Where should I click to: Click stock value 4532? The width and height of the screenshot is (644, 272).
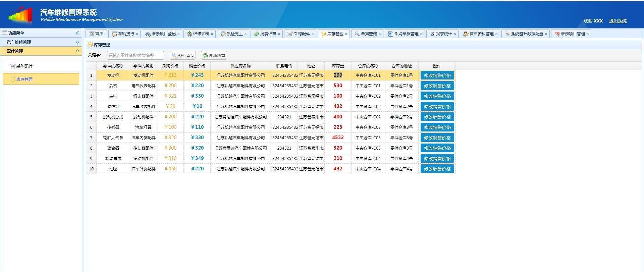338,138
